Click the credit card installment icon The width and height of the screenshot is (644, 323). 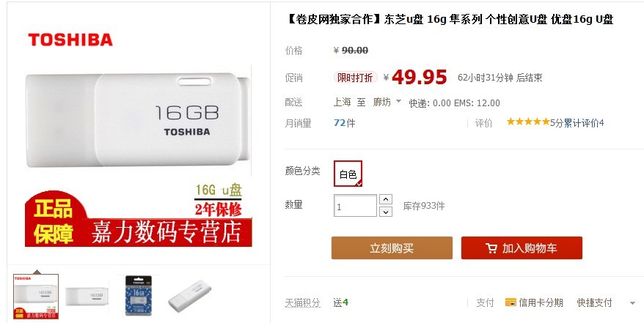tap(511, 302)
